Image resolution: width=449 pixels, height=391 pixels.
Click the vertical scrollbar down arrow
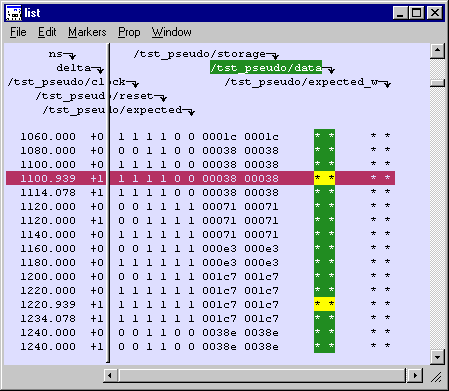(437, 357)
